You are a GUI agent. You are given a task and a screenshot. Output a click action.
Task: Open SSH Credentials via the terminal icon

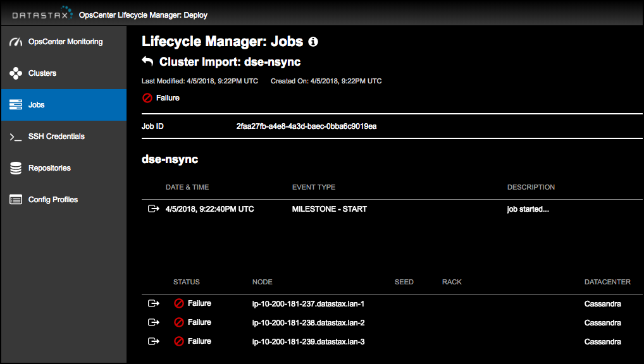pos(15,136)
